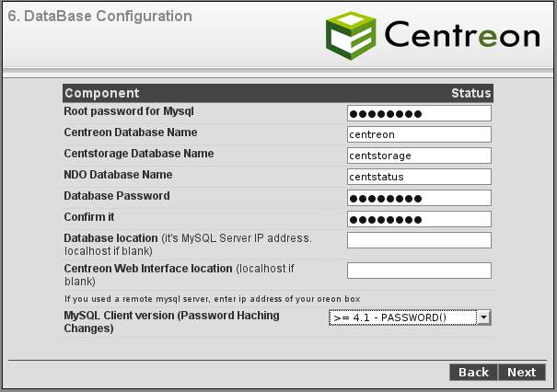This screenshot has height=392, width=557.
Task: Click the 'Centreon Database Name' label
Action: (131, 133)
